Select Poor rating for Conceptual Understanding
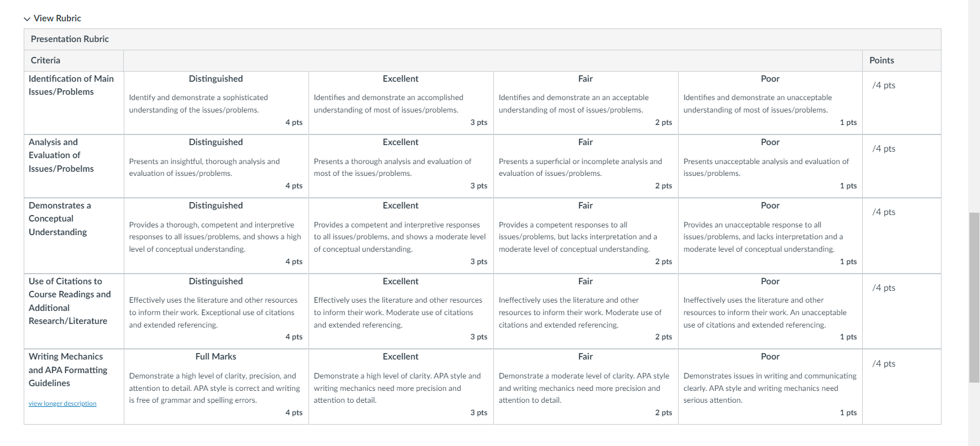This screenshot has height=446, width=980. point(770,236)
